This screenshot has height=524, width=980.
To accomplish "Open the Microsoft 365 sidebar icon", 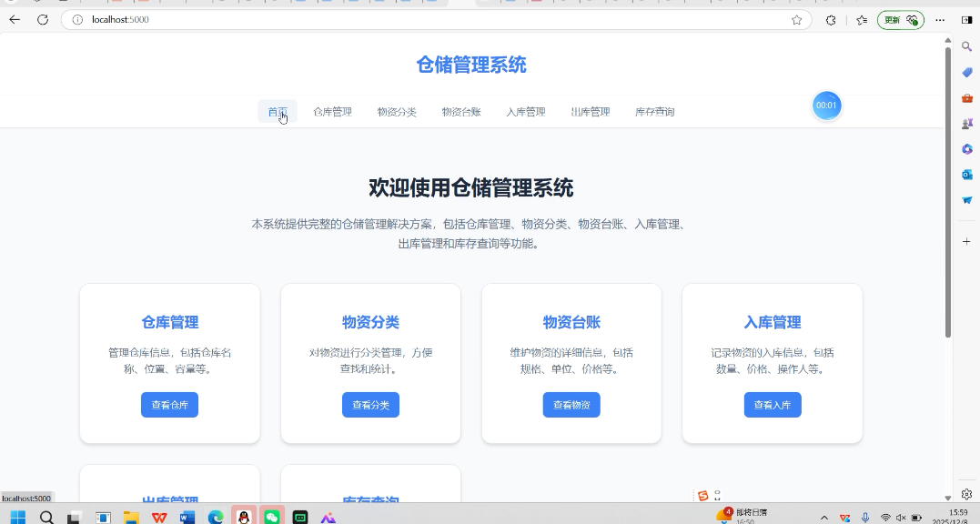I will (967, 149).
